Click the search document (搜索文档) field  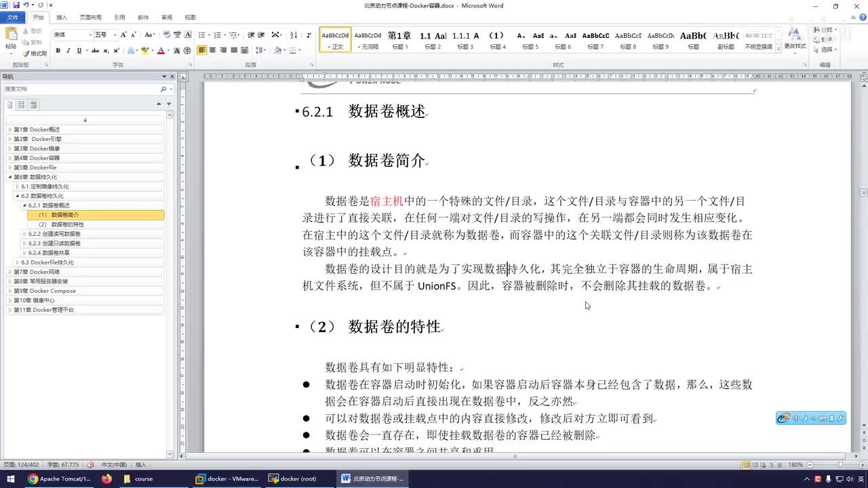(81, 89)
